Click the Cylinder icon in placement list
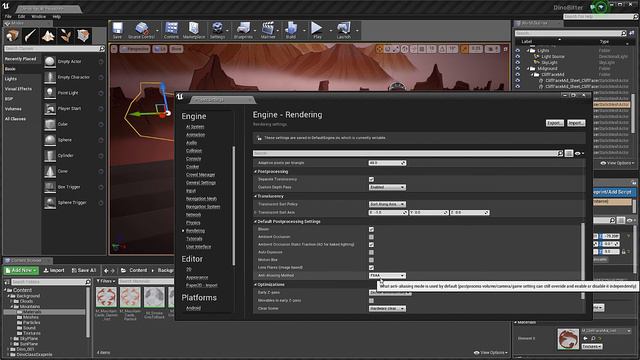Image resolution: width=640 pixels, height=360 pixels. point(50,156)
